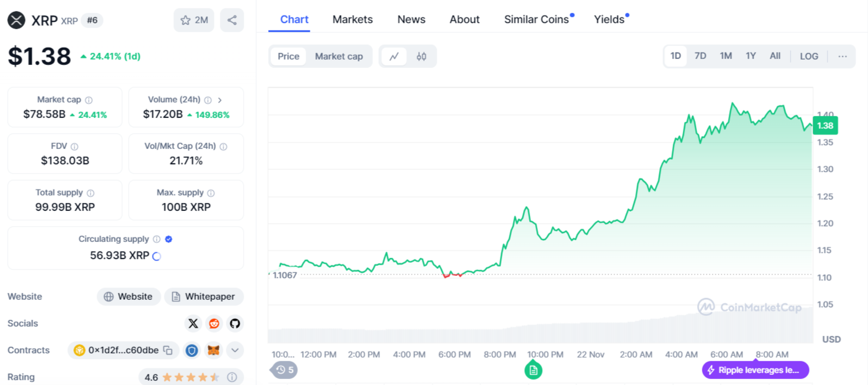The width and height of the screenshot is (868, 385).
Task: Switch to line chart view
Action: click(x=394, y=57)
